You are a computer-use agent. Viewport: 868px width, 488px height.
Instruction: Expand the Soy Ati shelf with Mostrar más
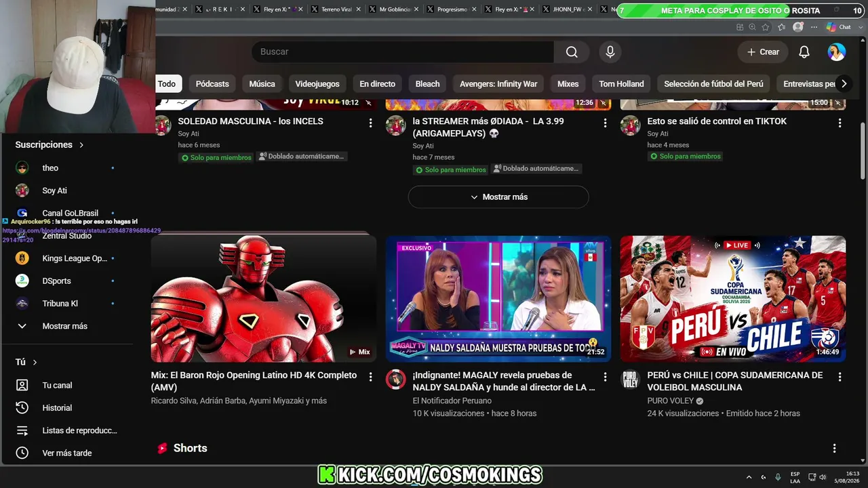click(x=498, y=197)
